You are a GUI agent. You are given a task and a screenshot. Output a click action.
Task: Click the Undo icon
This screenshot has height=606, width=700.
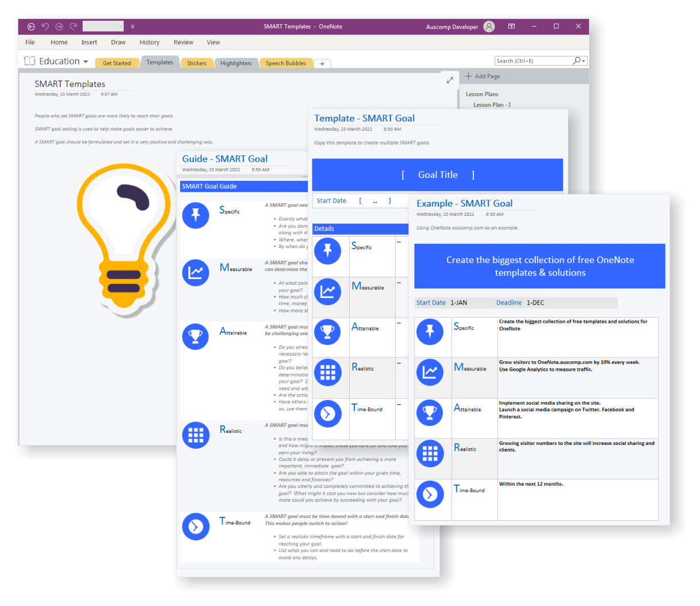[x=45, y=26]
